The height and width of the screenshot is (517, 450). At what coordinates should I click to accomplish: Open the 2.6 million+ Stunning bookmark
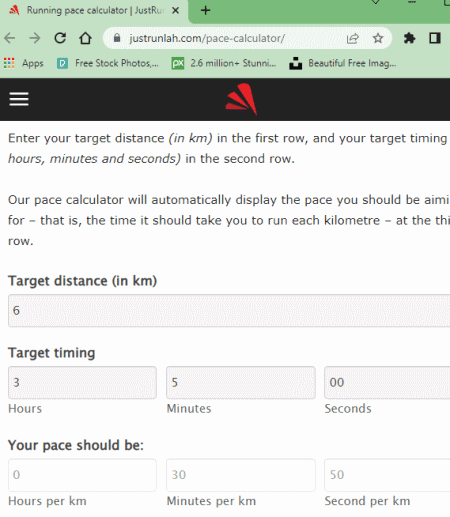pyautogui.click(x=224, y=63)
